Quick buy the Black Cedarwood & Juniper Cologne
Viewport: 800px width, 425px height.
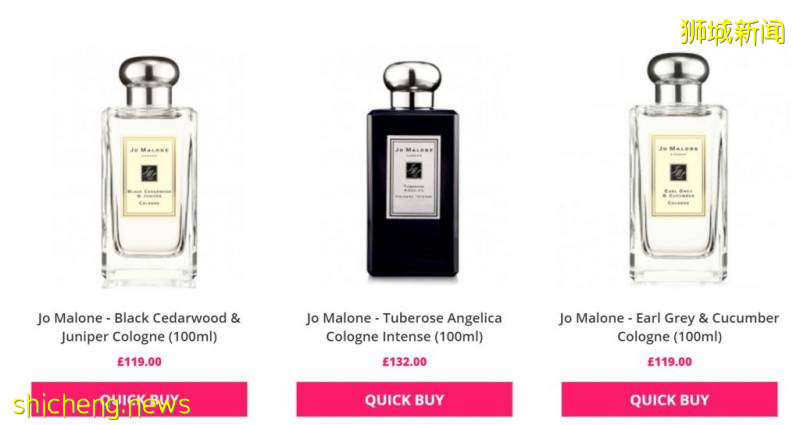point(139,399)
